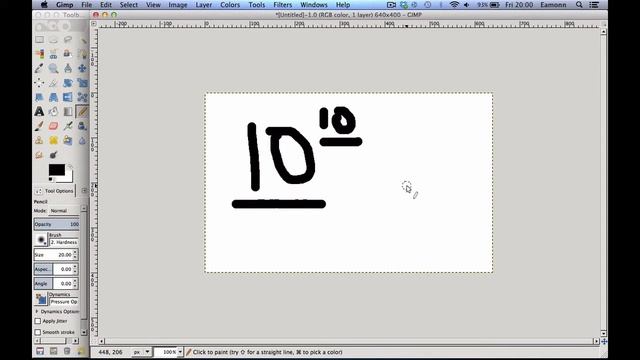
Task: Increase the brush Size stepper
Action: 75,252
